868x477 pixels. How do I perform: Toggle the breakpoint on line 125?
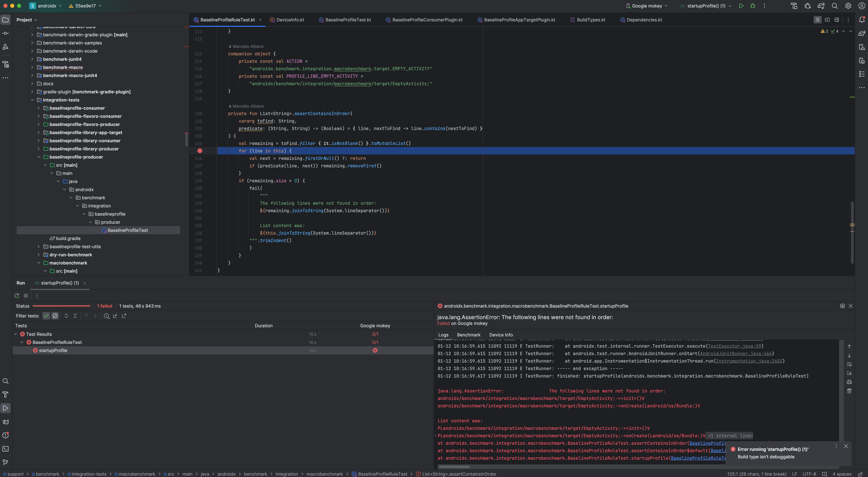[x=199, y=151]
